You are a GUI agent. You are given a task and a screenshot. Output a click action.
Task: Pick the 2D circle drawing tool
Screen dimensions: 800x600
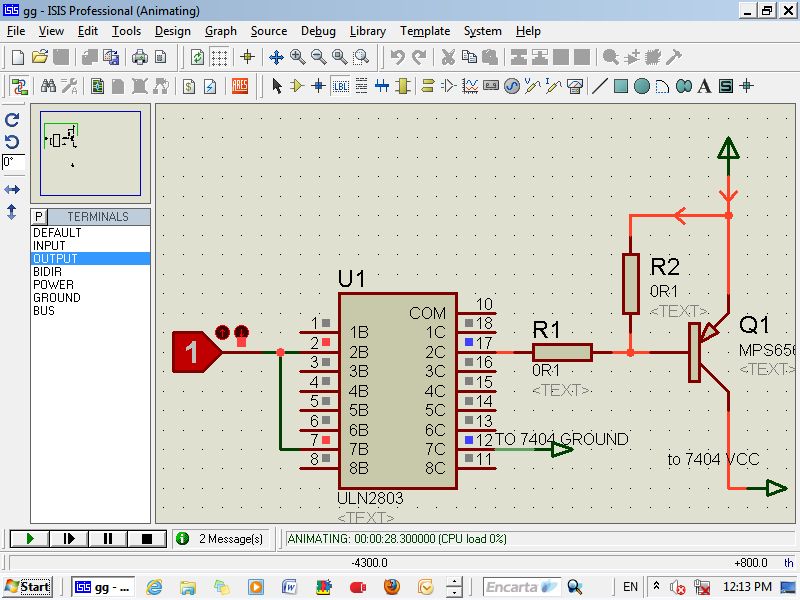pos(642,86)
